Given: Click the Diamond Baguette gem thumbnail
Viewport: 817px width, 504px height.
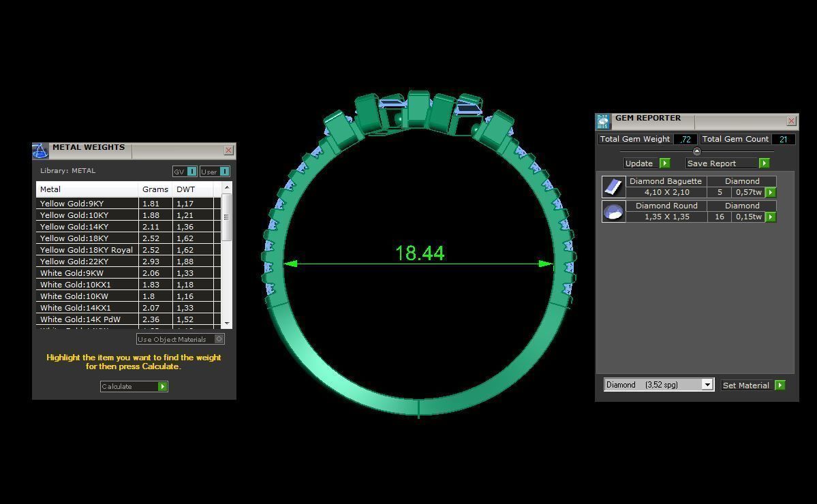Looking at the screenshot, I should 613,187.
